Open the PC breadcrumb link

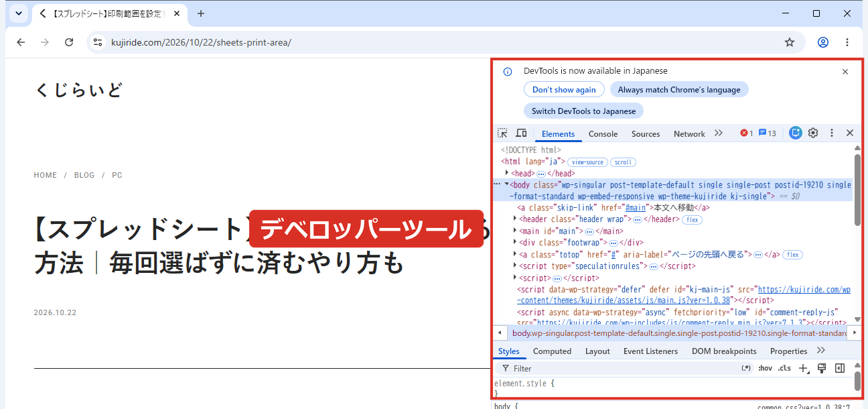click(117, 175)
